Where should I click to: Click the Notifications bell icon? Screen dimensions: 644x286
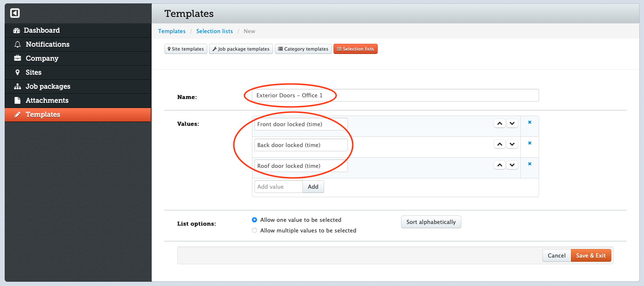pos(17,45)
